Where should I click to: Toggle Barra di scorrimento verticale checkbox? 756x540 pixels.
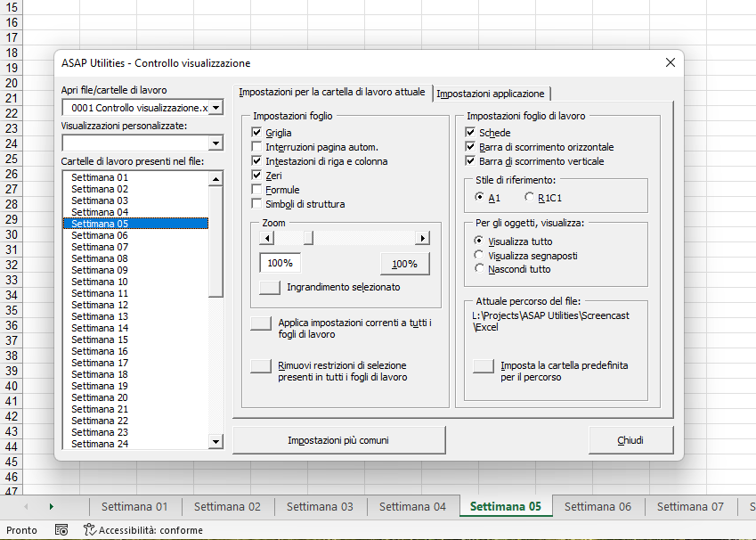click(x=470, y=160)
